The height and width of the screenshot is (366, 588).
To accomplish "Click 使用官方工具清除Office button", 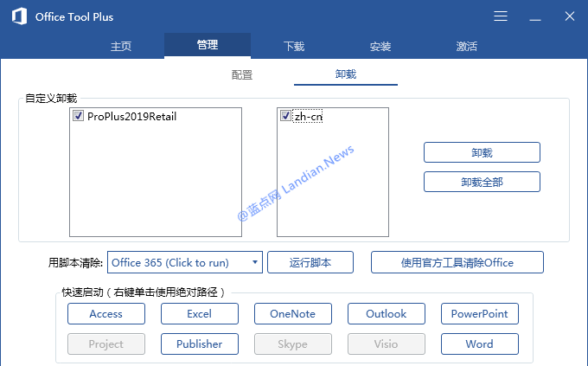I will 457,262.
